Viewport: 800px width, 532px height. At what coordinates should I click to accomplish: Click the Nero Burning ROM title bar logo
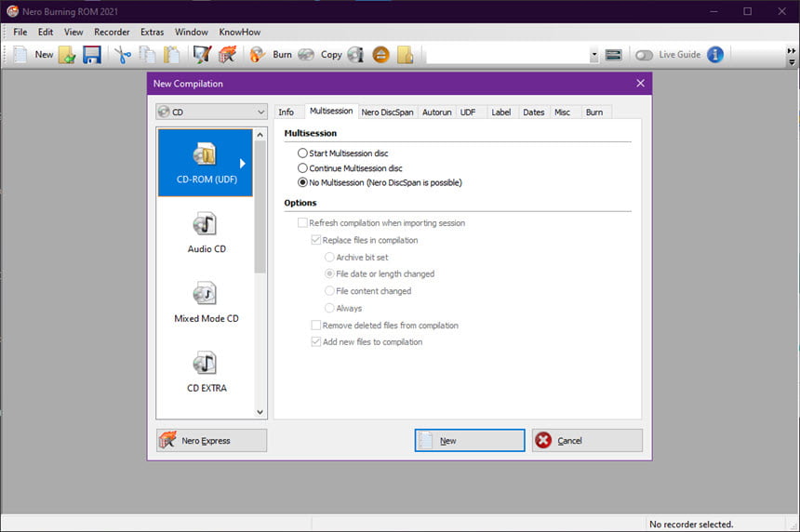click(12, 11)
